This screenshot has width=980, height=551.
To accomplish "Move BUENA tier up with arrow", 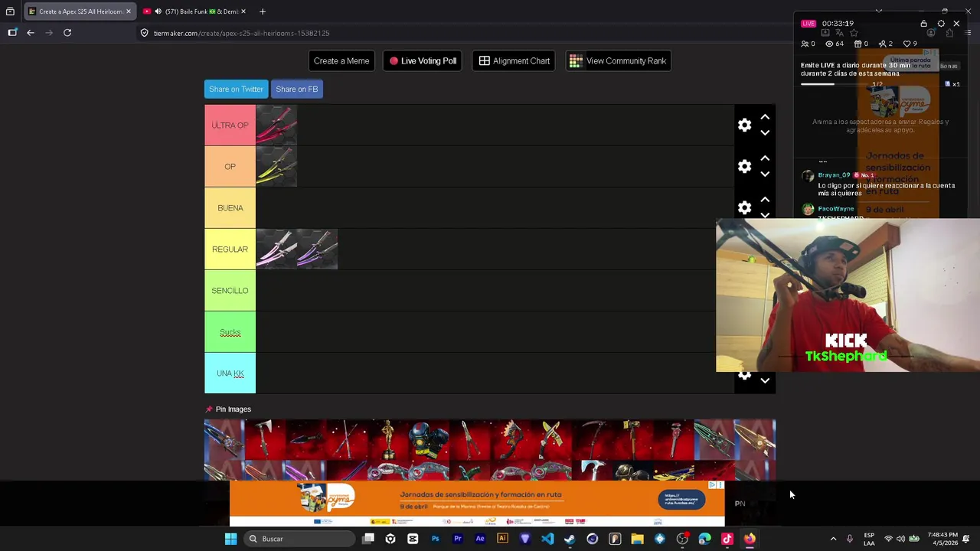I will [765, 200].
